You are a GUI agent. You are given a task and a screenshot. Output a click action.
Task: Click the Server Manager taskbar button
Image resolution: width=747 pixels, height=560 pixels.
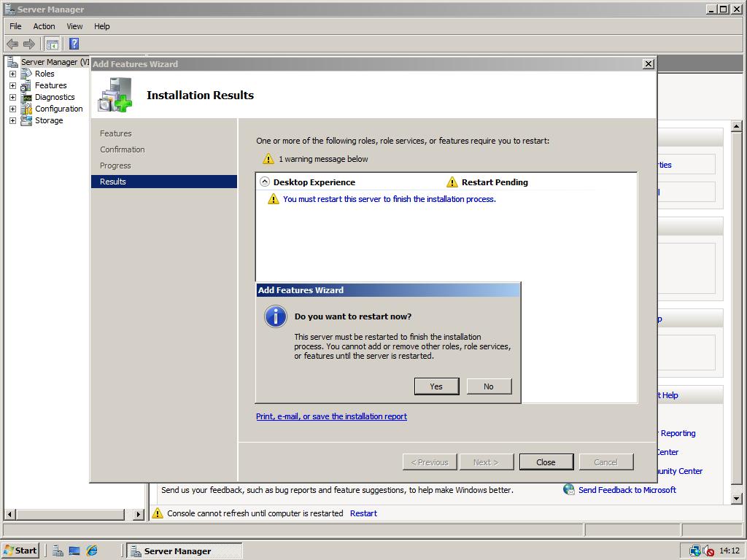point(185,551)
